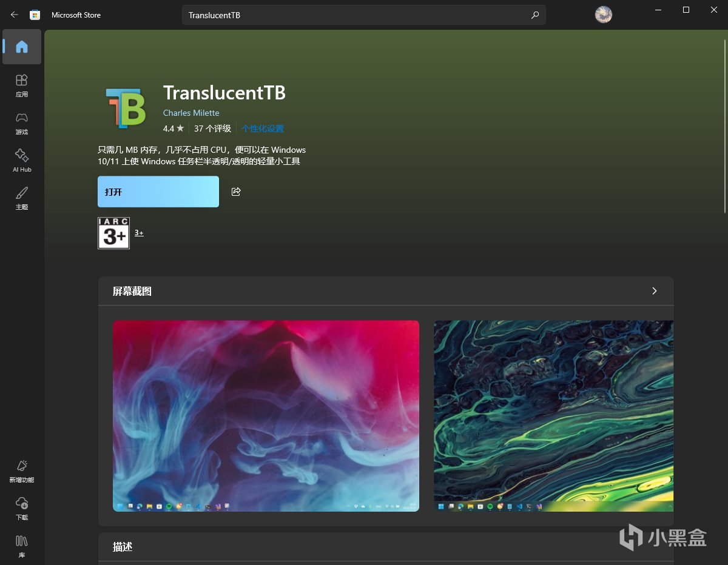Open publisher Charles Milette link

(x=191, y=113)
